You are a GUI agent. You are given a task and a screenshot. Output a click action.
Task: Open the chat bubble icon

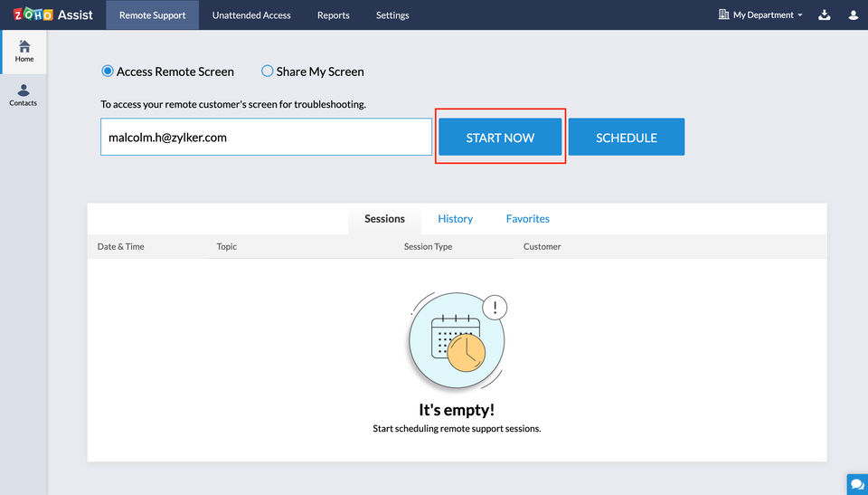tap(857, 484)
